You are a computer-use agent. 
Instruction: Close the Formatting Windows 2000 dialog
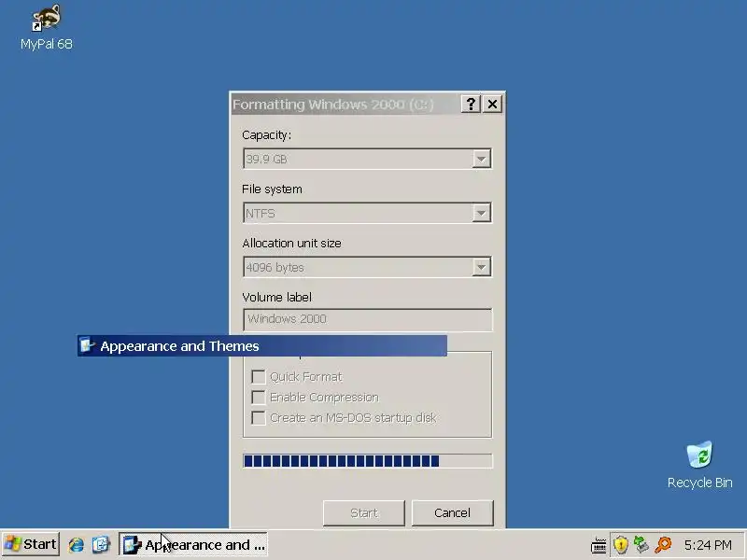[493, 104]
